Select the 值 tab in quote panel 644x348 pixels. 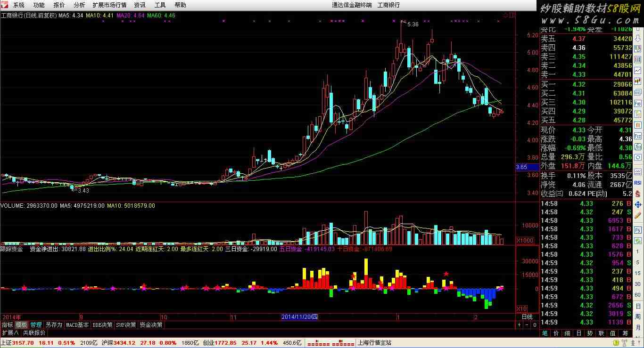pyautogui.click(x=613, y=333)
